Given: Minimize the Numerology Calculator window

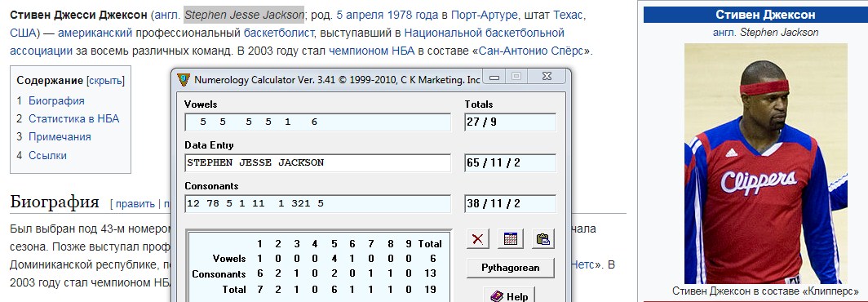Looking at the screenshot, I should (x=494, y=78).
